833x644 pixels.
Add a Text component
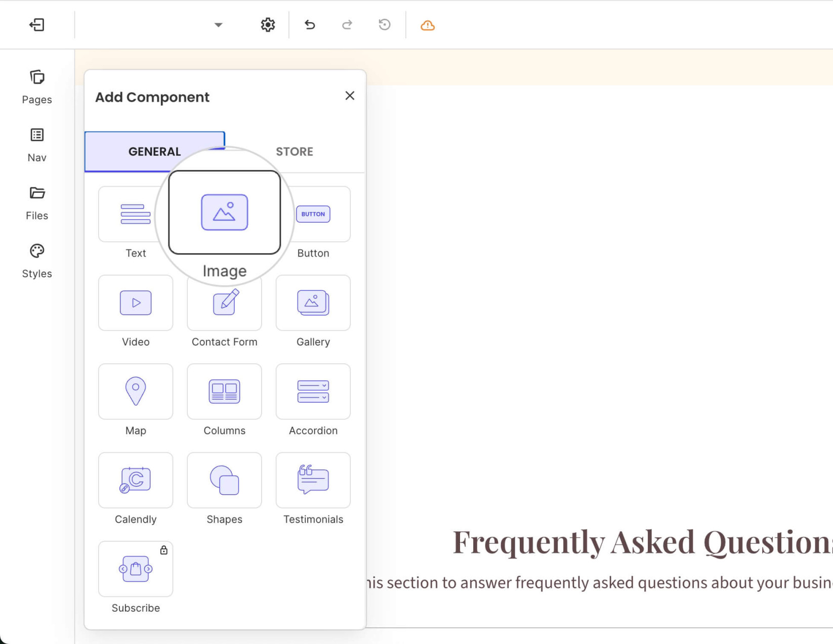[x=136, y=214]
